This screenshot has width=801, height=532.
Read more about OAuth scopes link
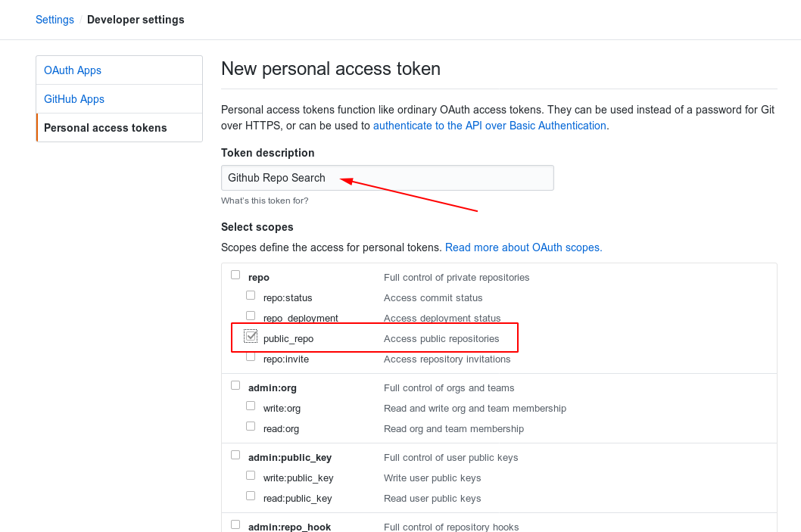tap(523, 247)
